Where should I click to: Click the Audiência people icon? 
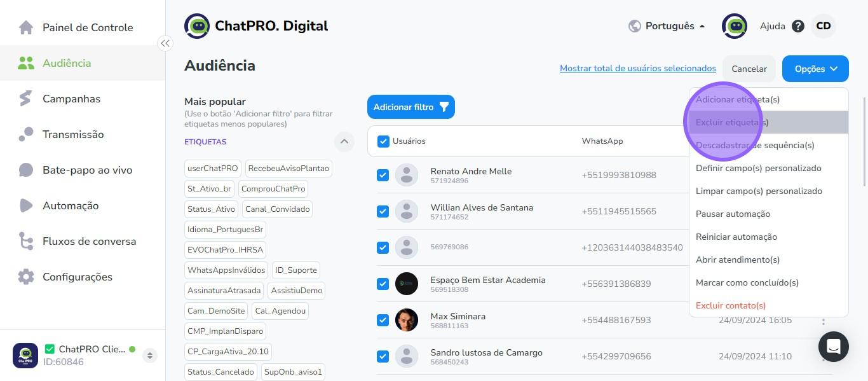25,63
